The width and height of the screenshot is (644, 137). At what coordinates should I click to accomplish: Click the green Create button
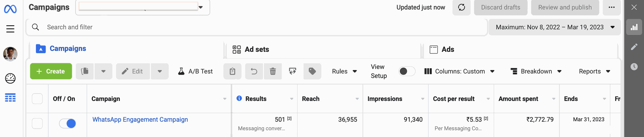pyautogui.click(x=51, y=71)
